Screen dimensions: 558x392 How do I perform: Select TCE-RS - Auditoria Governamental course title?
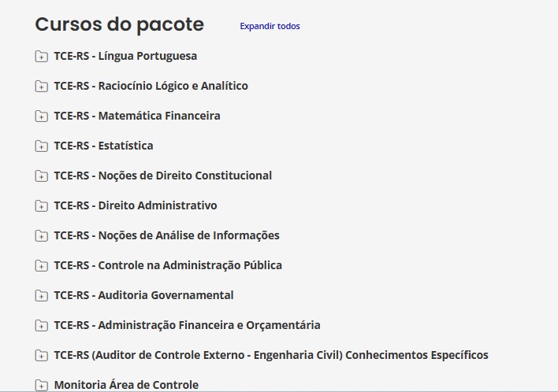[143, 295]
